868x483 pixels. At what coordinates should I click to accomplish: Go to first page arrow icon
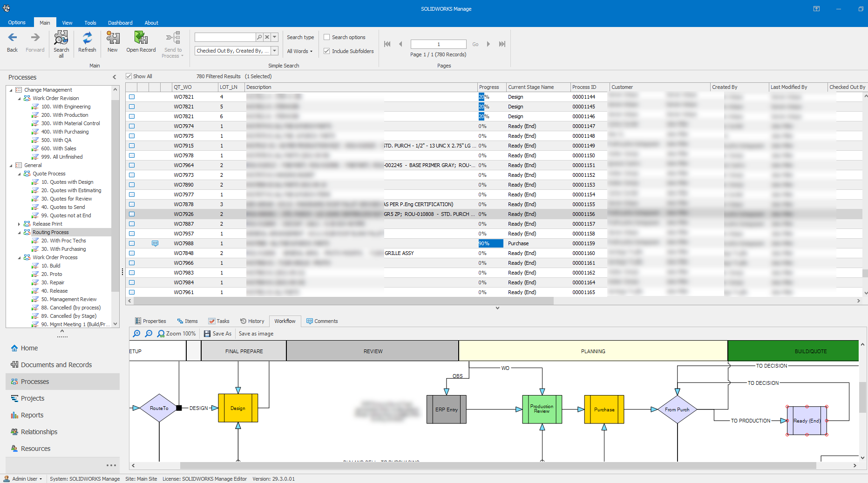(x=387, y=44)
